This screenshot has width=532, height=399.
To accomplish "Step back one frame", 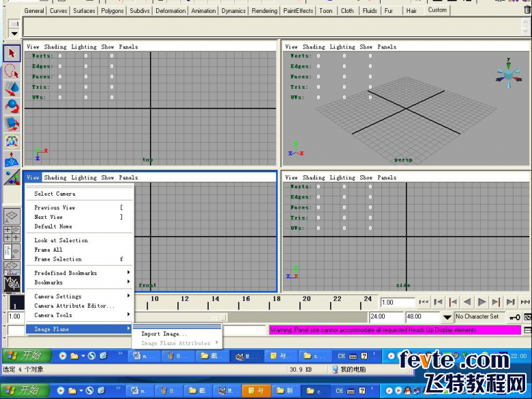I will (x=439, y=302).
